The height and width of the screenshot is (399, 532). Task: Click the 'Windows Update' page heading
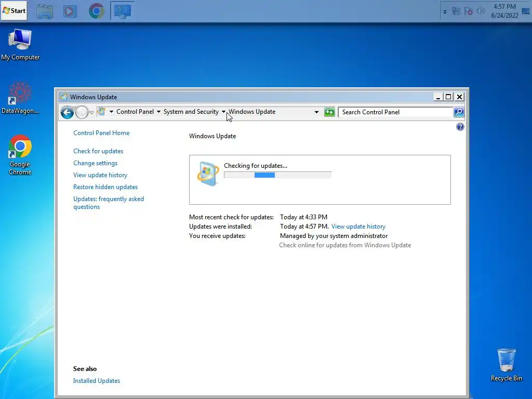tap(212, 136)
